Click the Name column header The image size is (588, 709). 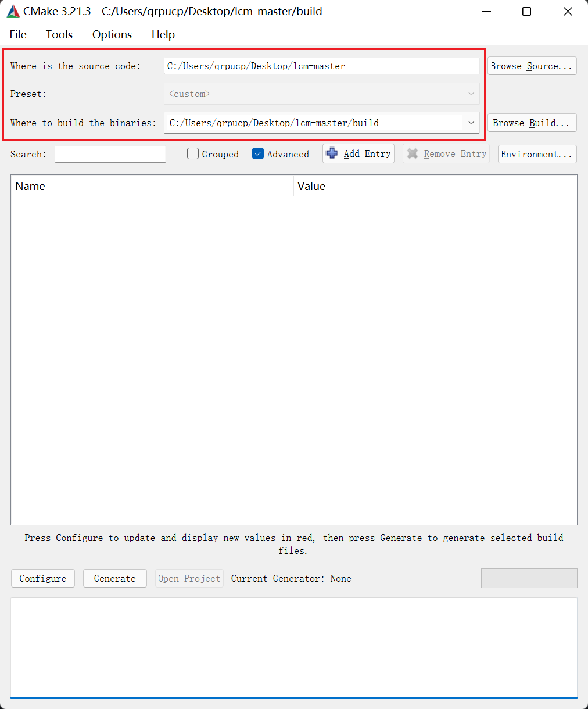point(152,186)
